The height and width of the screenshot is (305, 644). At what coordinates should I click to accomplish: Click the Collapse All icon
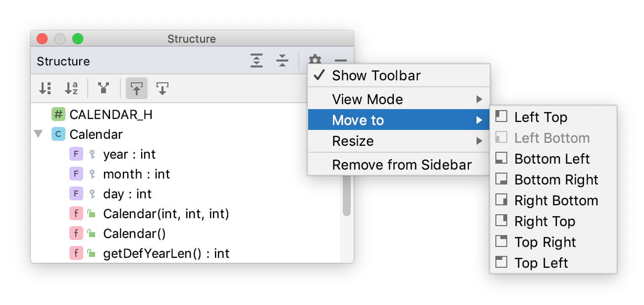click(x=281, y=61)
